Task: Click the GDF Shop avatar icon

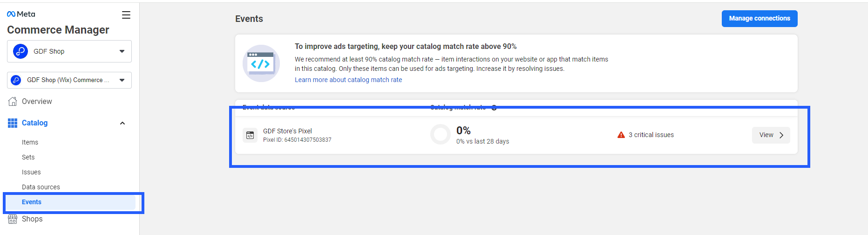Action: tap(20, 51)
